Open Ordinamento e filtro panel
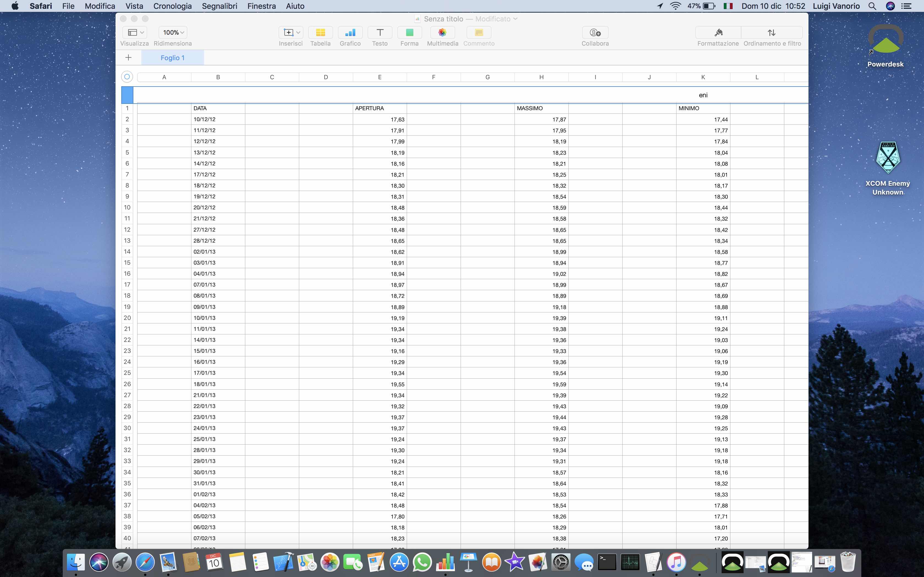 coord(772,36)
